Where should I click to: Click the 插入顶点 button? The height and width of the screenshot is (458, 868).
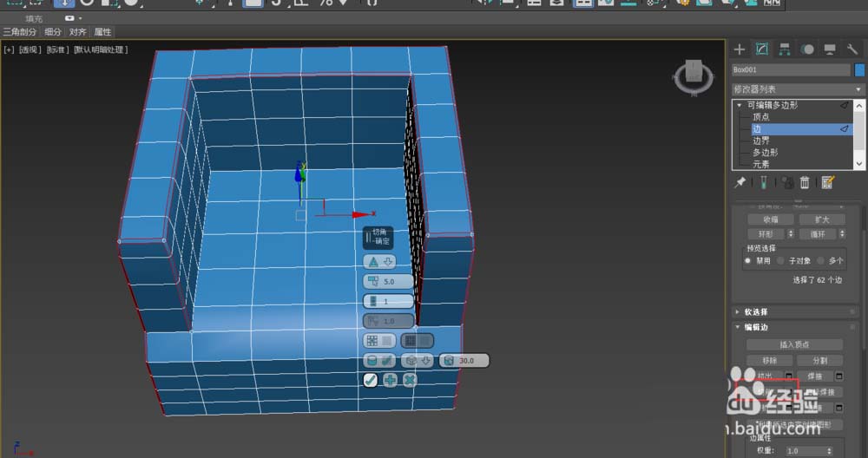click(793, 344)
